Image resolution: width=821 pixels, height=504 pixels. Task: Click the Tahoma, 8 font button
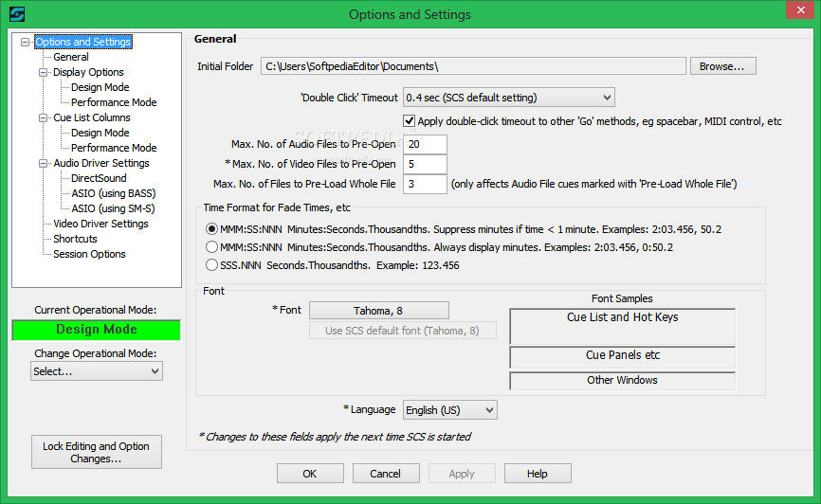378,311
